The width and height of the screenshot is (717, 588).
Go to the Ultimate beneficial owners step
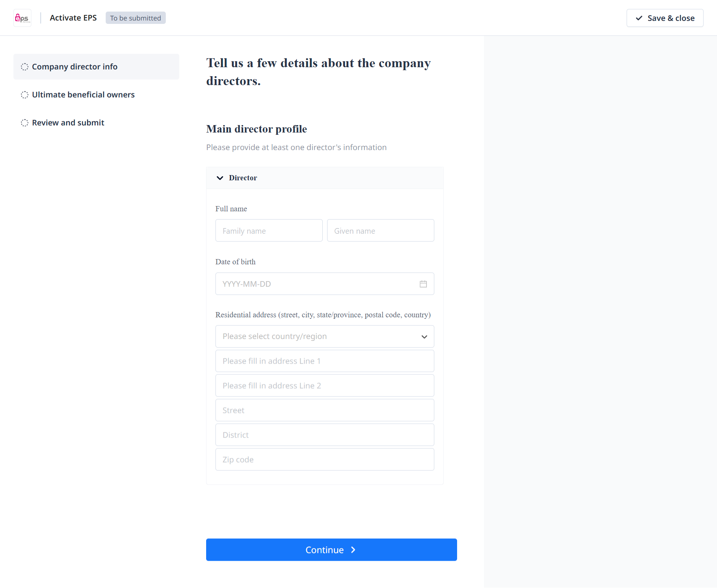pyautogui.click(x=83, y=95)
